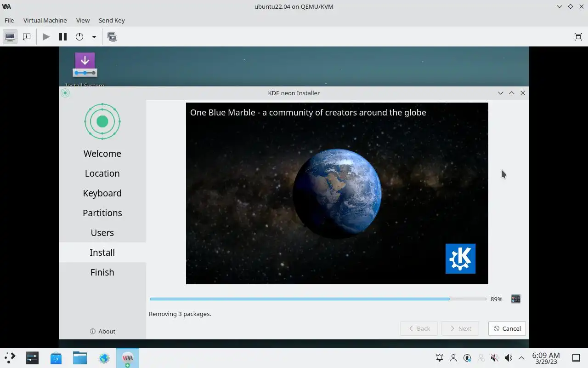Open the clock showing 6:09 AM
Screen dimensions: 588x368
(x=546, y=358)
